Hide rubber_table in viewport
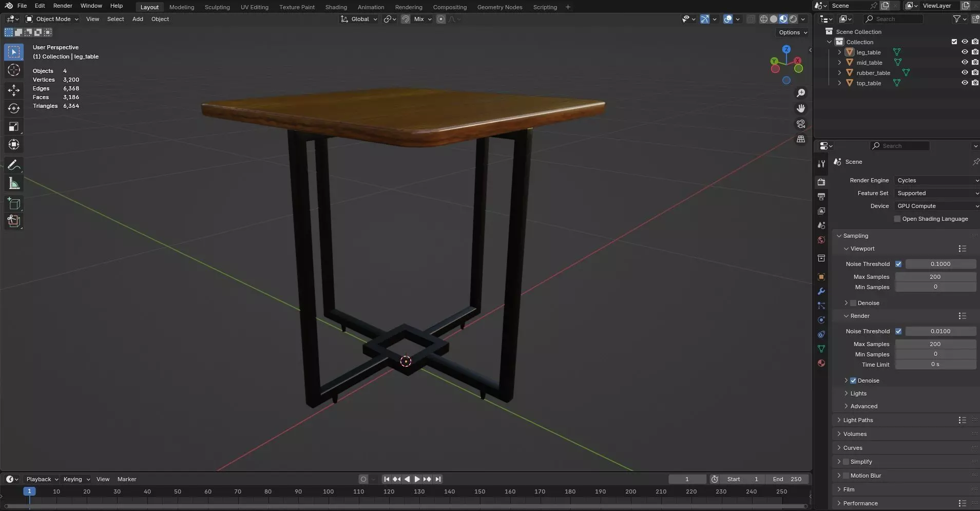This screenshot has height=511, width=980. 965,72
